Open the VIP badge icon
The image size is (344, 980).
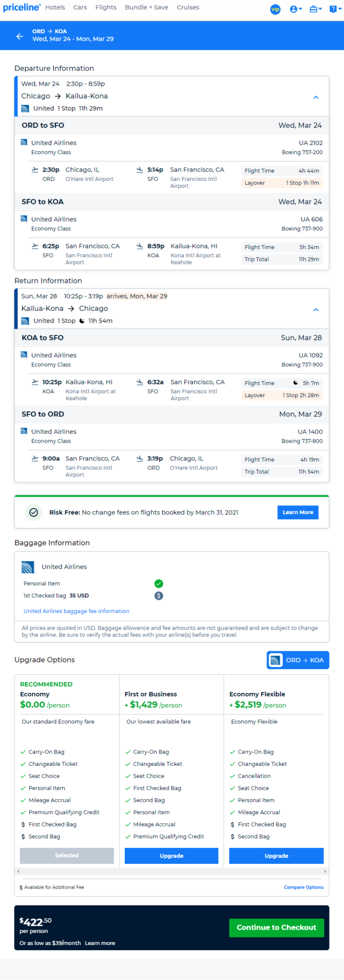tap(275, 9)
